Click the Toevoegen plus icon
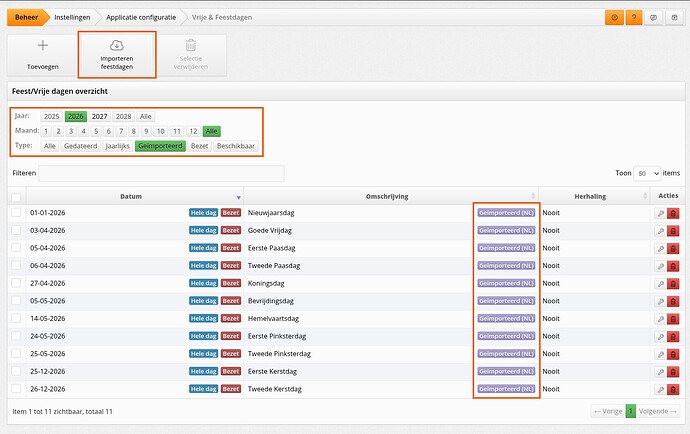The image size is (690, 434). 42,46
